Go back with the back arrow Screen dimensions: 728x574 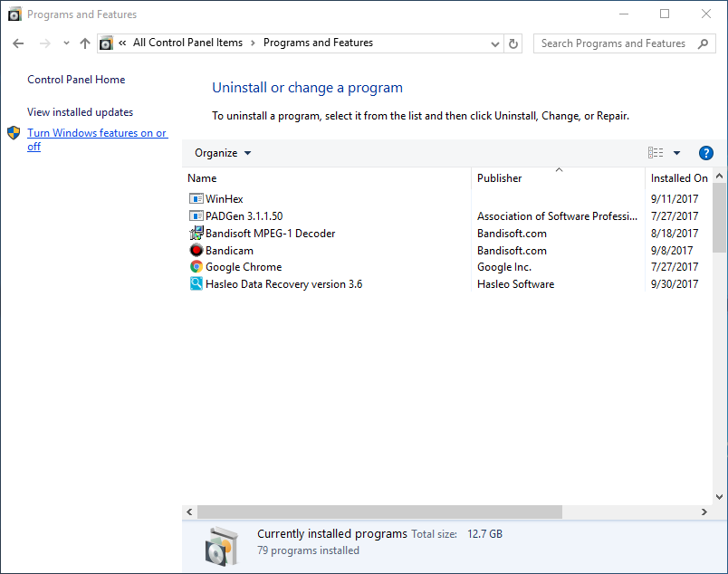pos(18,43)
